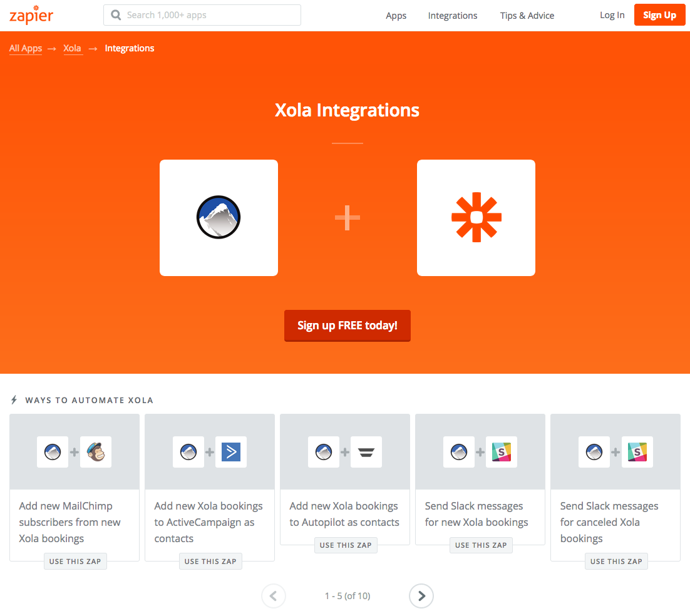
Task: Click Xola icon in Slack canceled bookings card
Action: pos(594,452)
